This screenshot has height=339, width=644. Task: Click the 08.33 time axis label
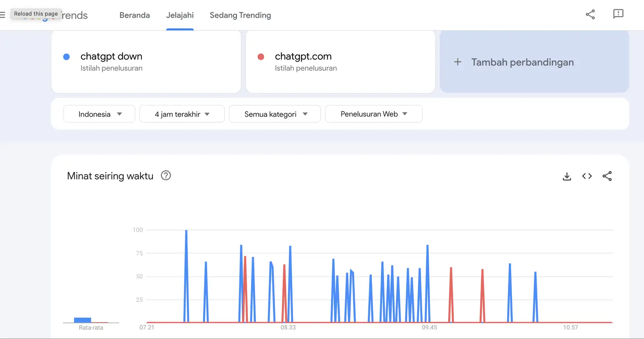pyautogui.click(x=288, y=327)
